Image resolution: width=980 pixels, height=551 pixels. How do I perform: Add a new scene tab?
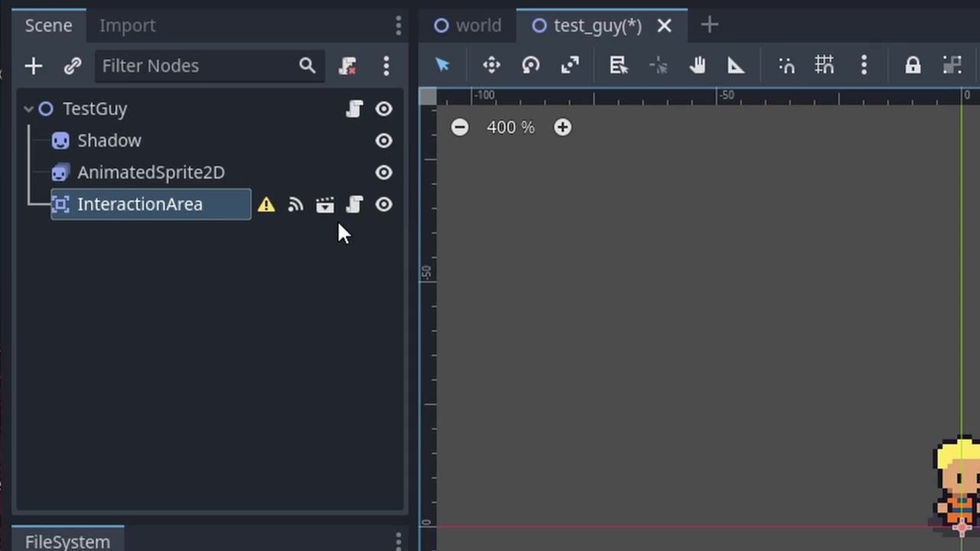(709, 25)
